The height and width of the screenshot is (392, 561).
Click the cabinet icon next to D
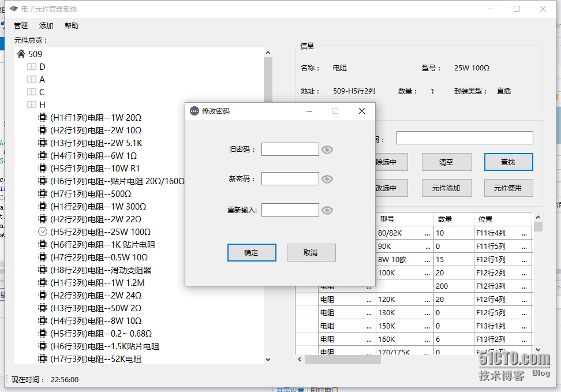32,66
